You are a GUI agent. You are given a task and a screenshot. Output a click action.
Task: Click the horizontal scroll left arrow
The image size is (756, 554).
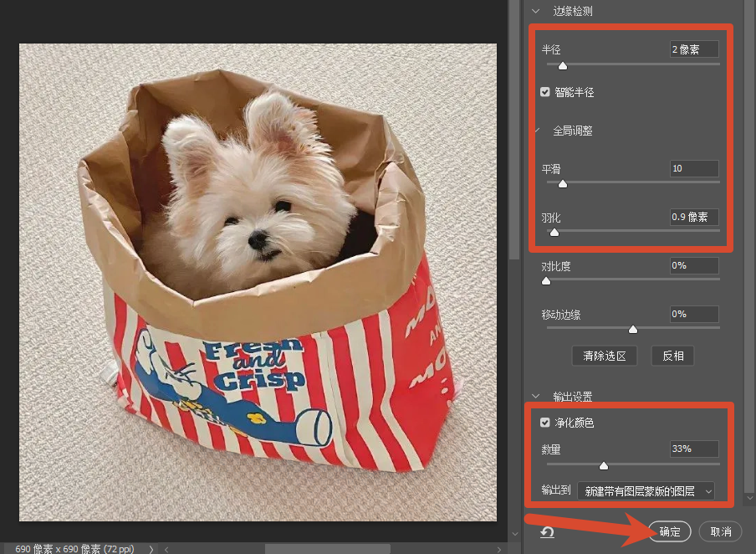coord(166,549)
